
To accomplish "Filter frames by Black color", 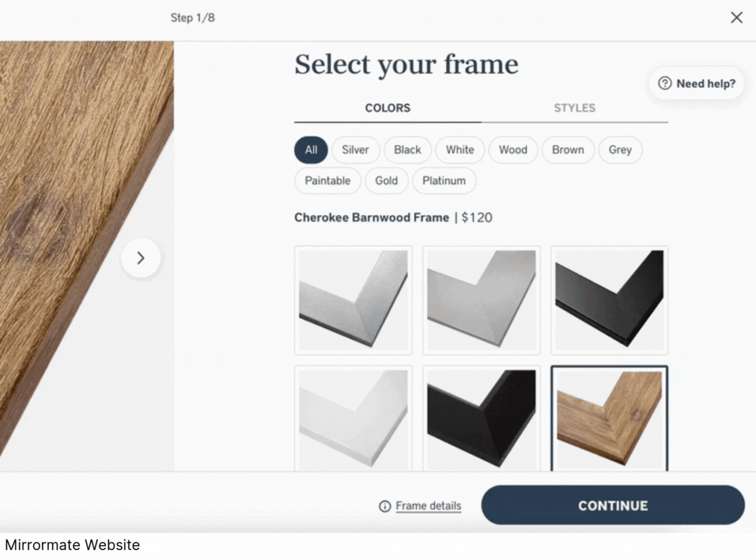I will (x=407, y=150).
